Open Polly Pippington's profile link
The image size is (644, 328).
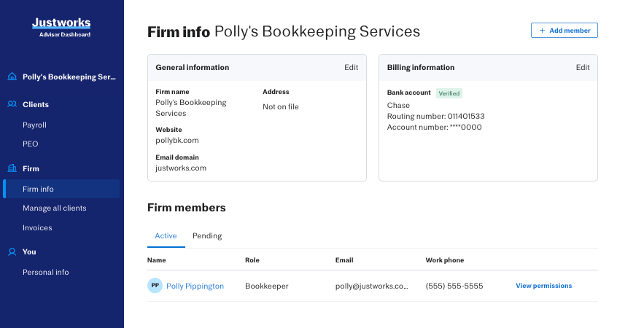pyautogui.click(x=195, y=286)
